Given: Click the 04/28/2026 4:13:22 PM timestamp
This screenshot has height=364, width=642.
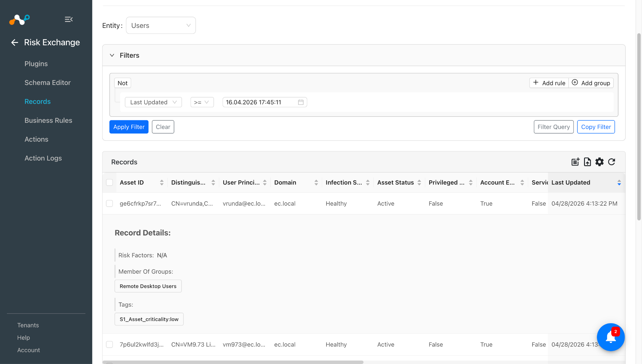Looking at the screenshot, I should (584, 203).
